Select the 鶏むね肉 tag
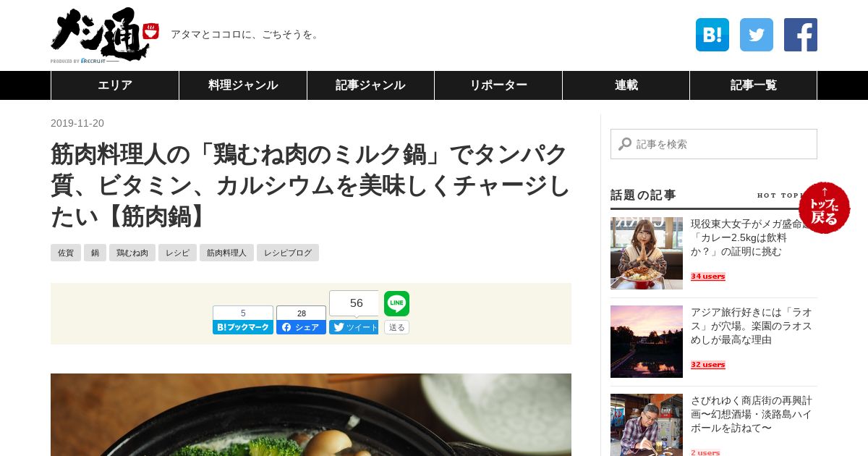Image resolution: width=868 pixels, height=456 pixels. (132, 253)
